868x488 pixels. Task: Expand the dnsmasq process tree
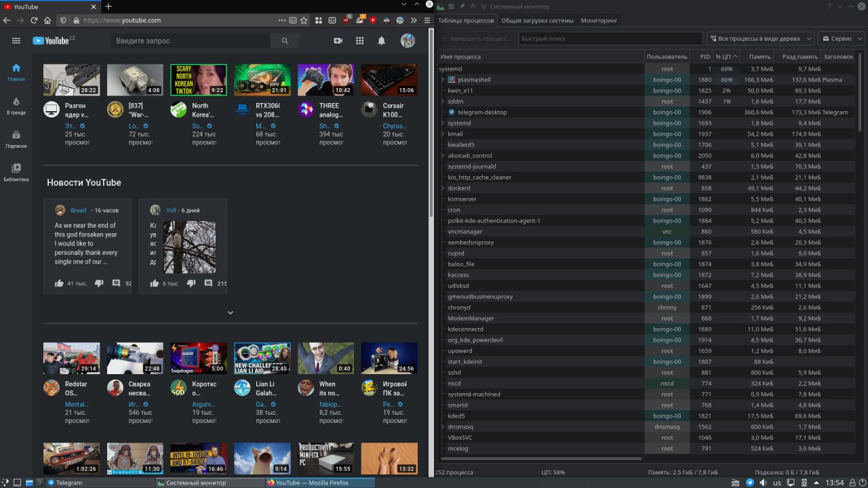click(442, 427)
